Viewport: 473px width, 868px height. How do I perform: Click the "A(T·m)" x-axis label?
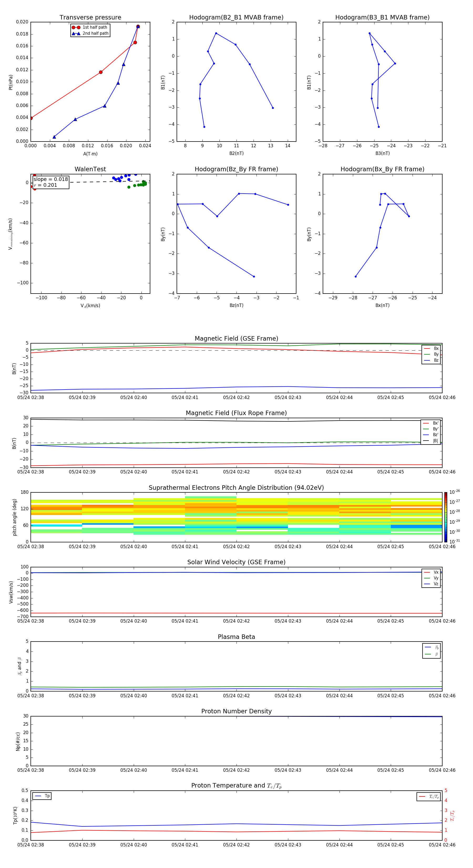[90, 154]
